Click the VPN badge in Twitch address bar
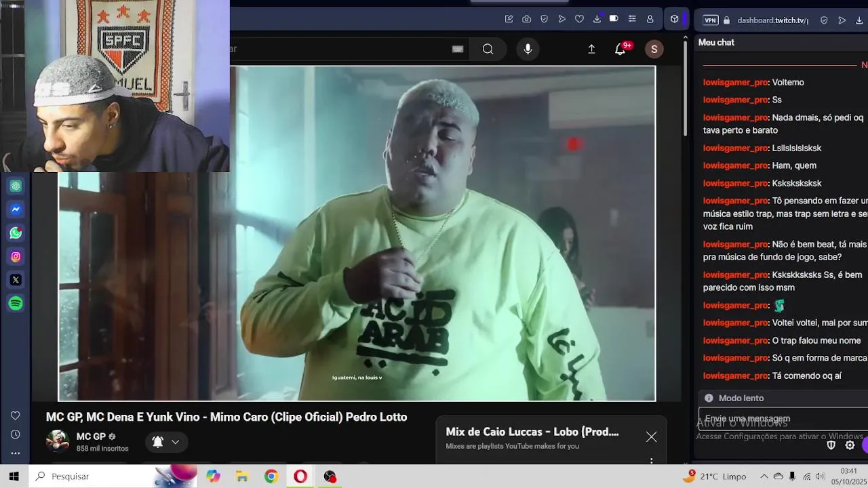 tap(710, 20)
